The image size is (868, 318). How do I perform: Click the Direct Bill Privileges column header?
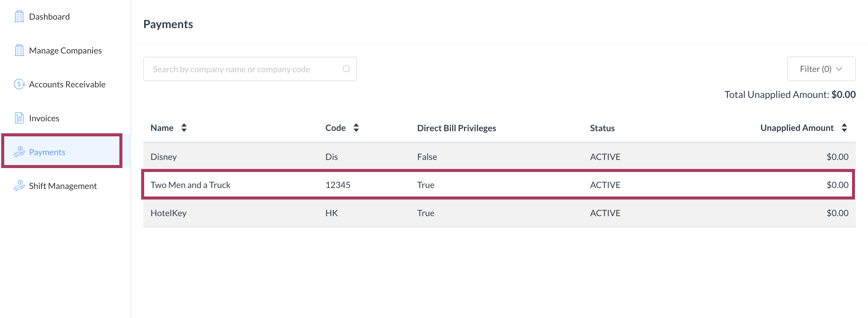tap(456, 128)
